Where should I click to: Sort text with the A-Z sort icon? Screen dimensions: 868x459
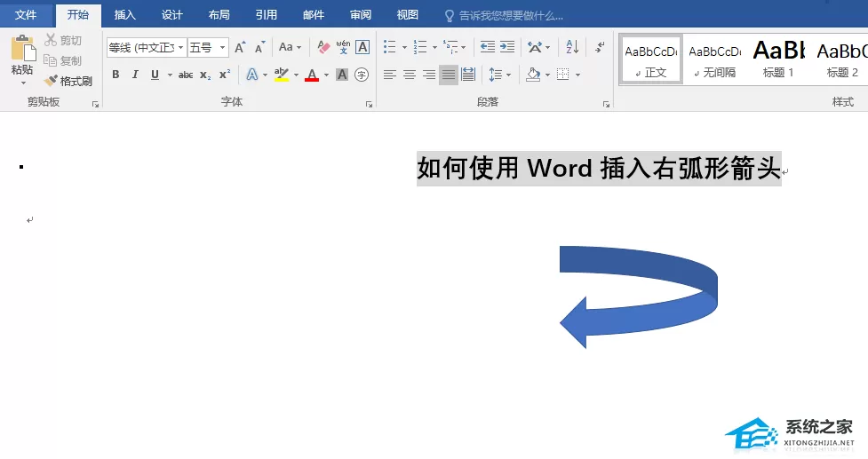click(x=572, y=47)
